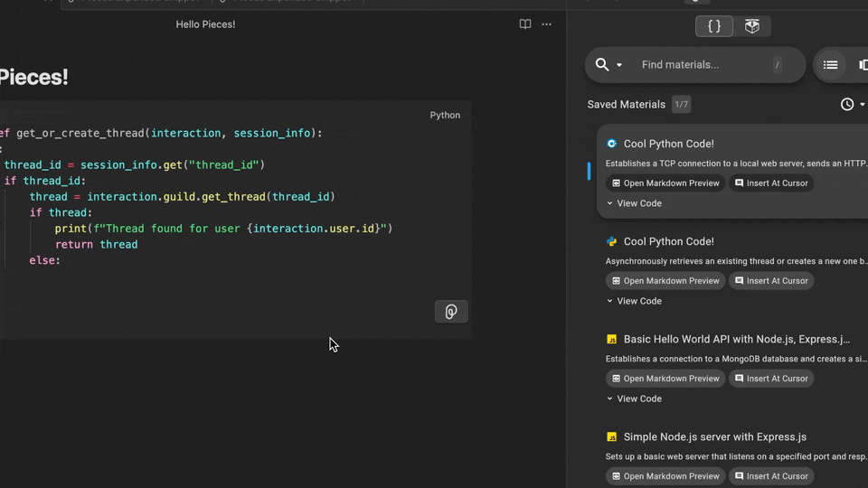Insert At Cursor for the asynchronous thread snippet
Screen dimensions: 868x488
[x=771, y=280]
